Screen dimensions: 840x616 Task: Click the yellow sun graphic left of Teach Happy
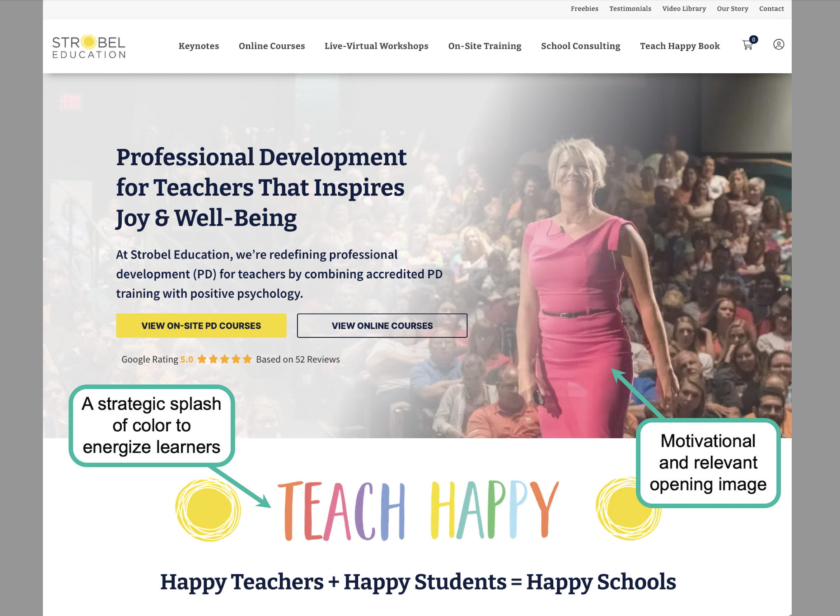[208, 510]
